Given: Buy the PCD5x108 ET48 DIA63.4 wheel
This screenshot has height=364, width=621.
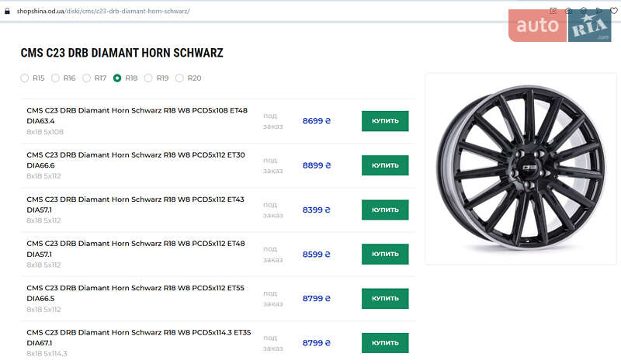Looking at the screenshot, I should (385, 121).
